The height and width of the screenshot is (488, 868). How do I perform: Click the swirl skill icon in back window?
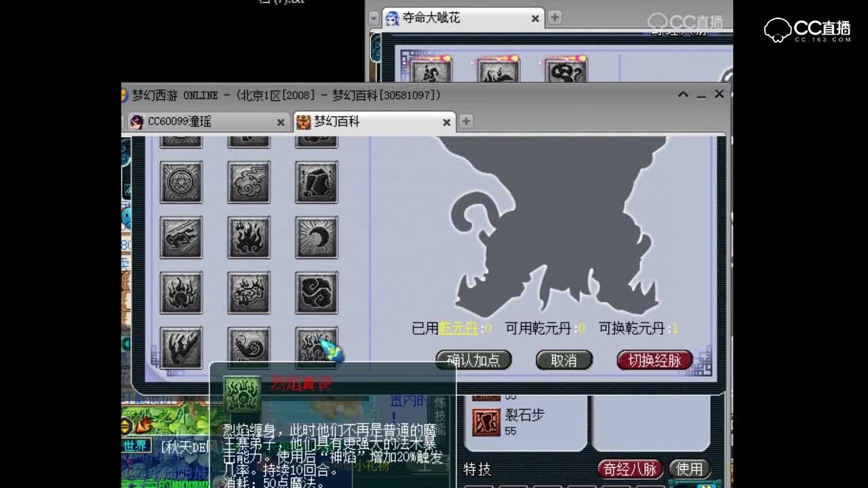(x=566, y=70)
